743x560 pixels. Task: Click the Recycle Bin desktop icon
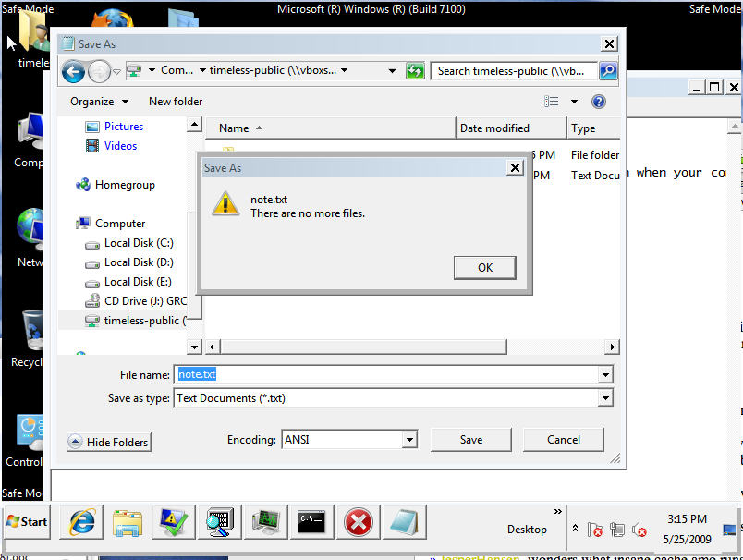click(x=29, y=338)
